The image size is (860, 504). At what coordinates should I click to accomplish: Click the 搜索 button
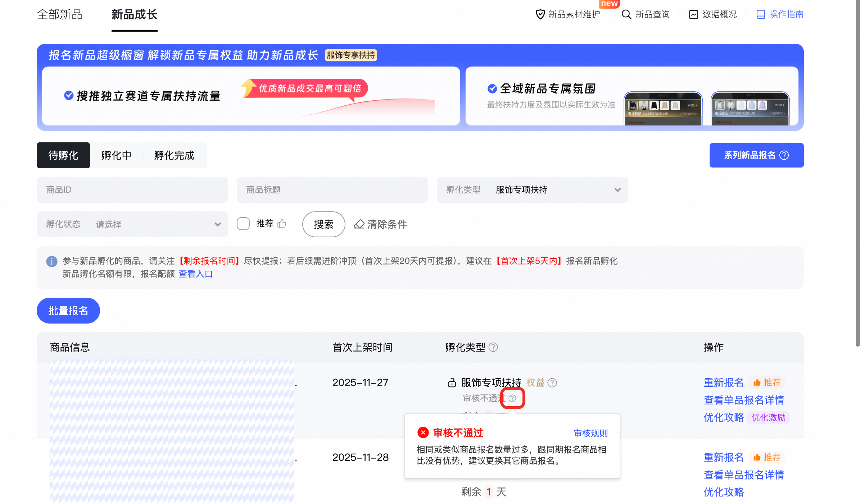[x=324, y=224]
